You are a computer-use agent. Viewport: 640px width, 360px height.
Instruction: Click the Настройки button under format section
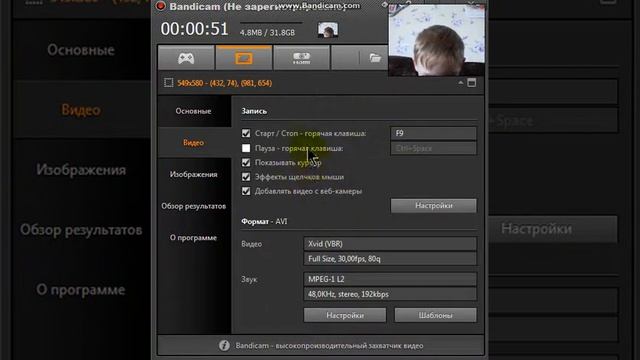345,315
